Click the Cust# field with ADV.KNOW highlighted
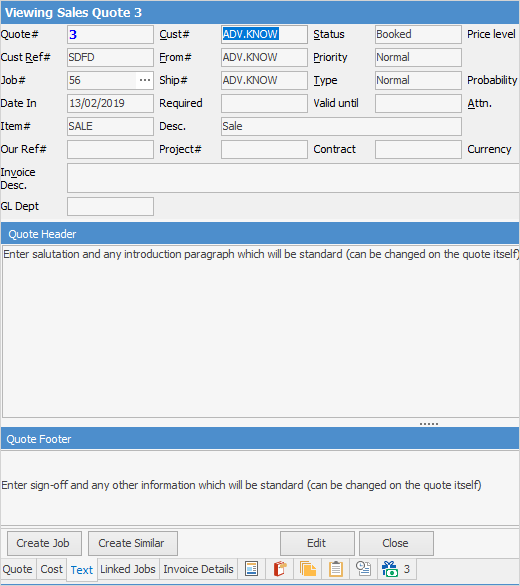520x586 pixels. coord(264,34)
